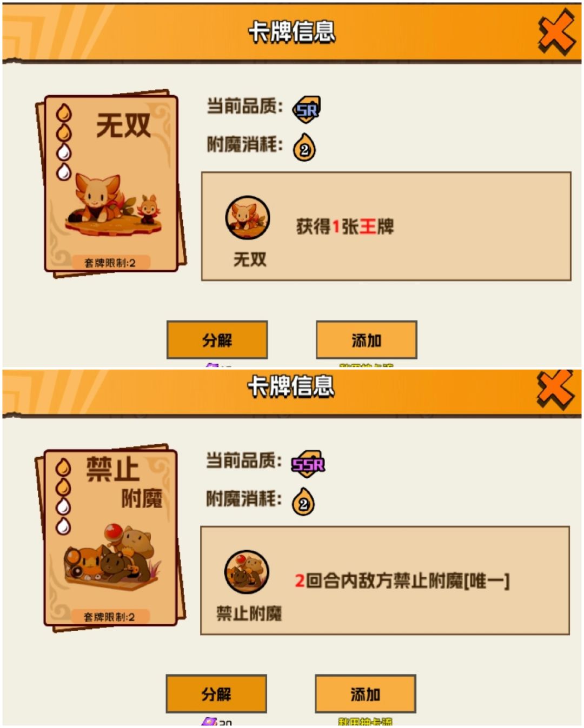The width and height of the screenshot is (584, 728).
Task: Click enchant cost droplet on 无双 panel
Action: tap(304, 148)
